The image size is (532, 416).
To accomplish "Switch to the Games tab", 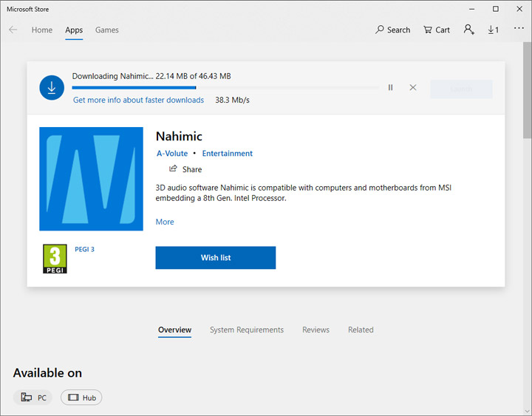I will [106, 30].
